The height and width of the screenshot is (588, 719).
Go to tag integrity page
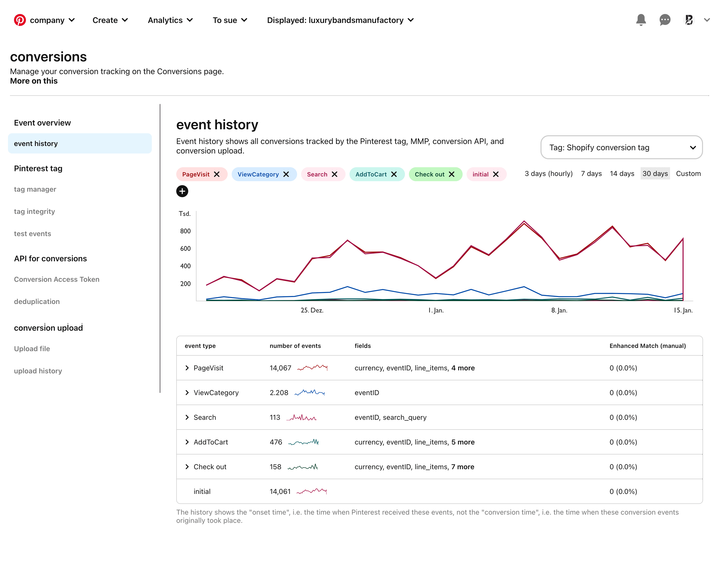pyautogui.click(x=34, y=211)
